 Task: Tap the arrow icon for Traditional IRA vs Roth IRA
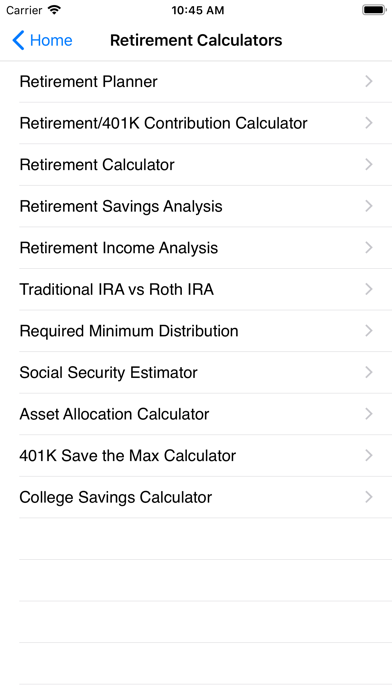click(368, 289)
